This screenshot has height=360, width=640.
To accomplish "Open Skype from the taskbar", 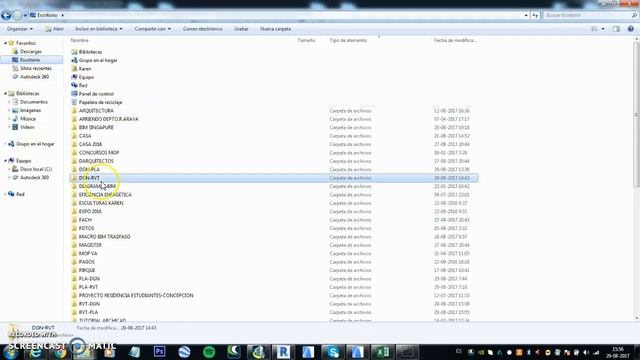I will tap(333, 352).
